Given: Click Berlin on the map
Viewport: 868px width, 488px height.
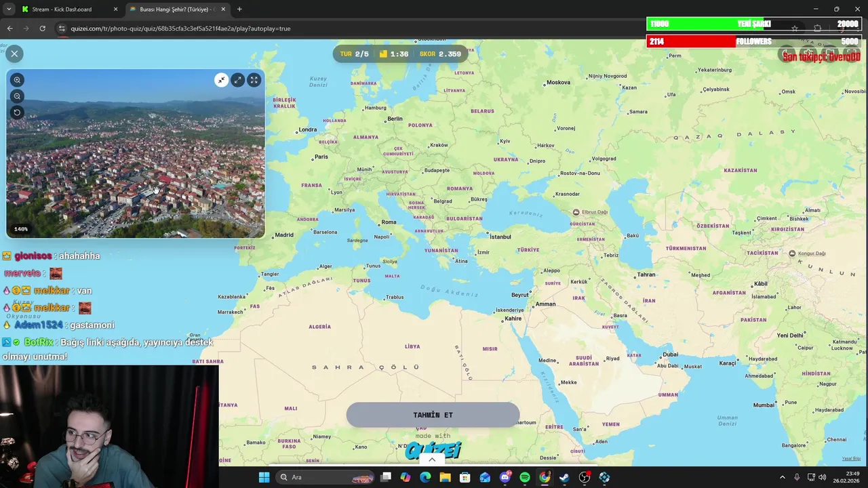Looking at the screenshot, I should pos(393,119).
